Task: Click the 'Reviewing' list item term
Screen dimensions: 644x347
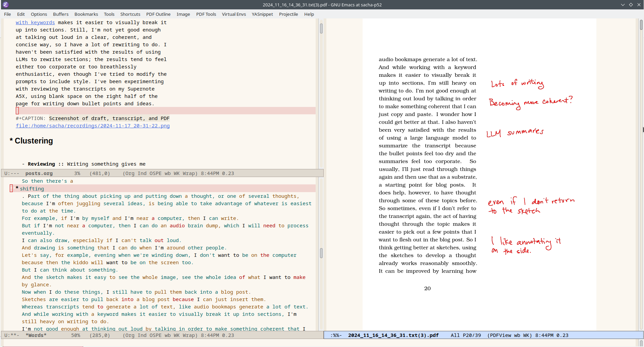Action: tap(41, 164)
